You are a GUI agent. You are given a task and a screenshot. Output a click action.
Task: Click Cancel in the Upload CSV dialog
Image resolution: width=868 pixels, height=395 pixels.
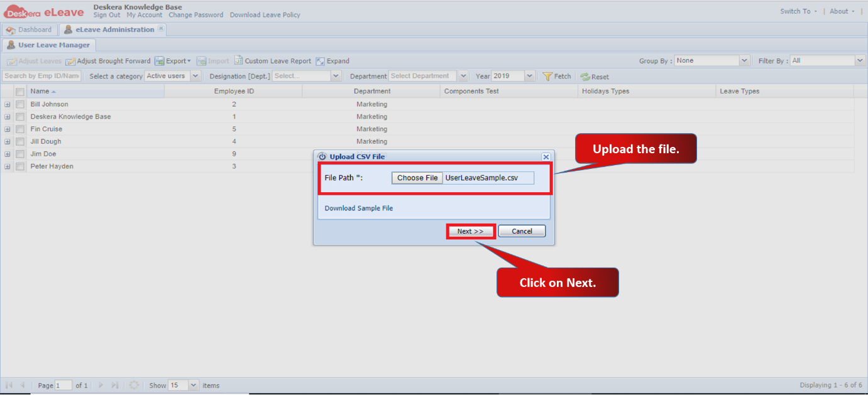point(522,231)
